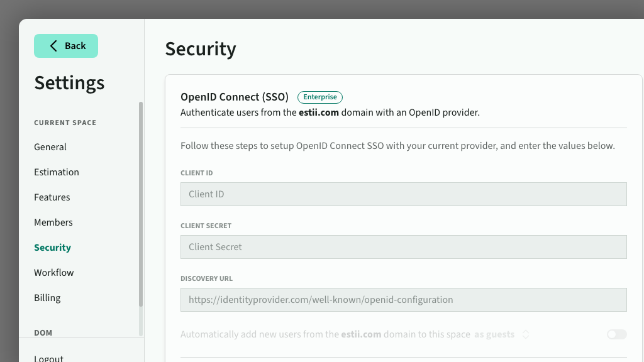Click the Security page title
Screen dimensions: 644x362
coord(201,49)
